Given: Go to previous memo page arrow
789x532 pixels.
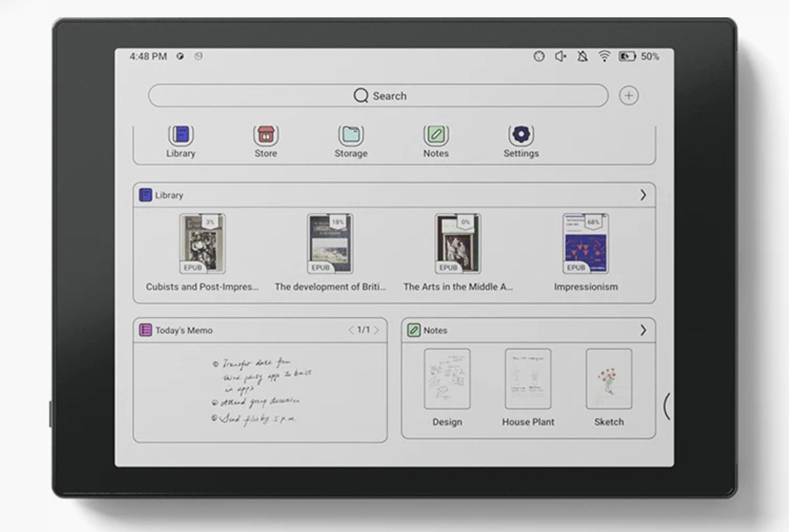Looking at the screenshot, I should pos(351,330).
